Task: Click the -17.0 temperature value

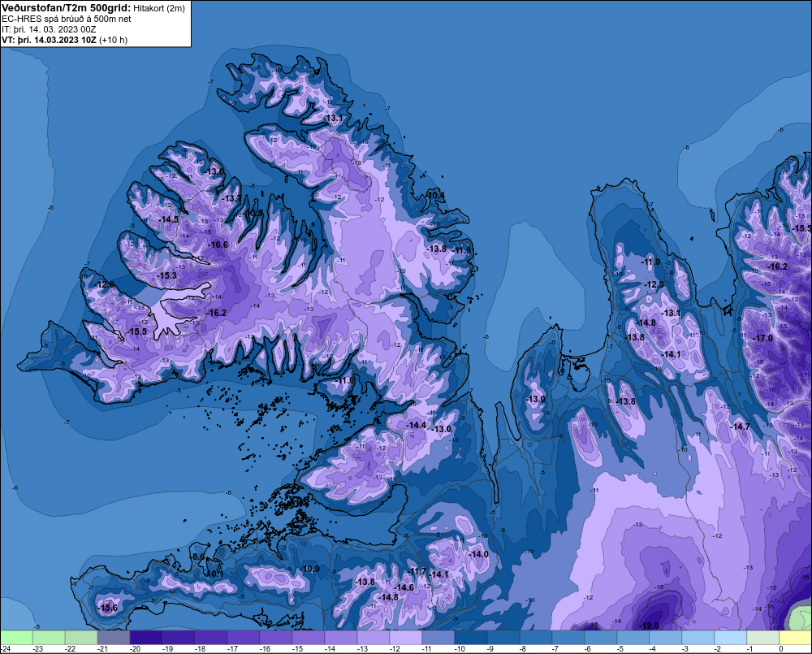Action: click(762, 338)
